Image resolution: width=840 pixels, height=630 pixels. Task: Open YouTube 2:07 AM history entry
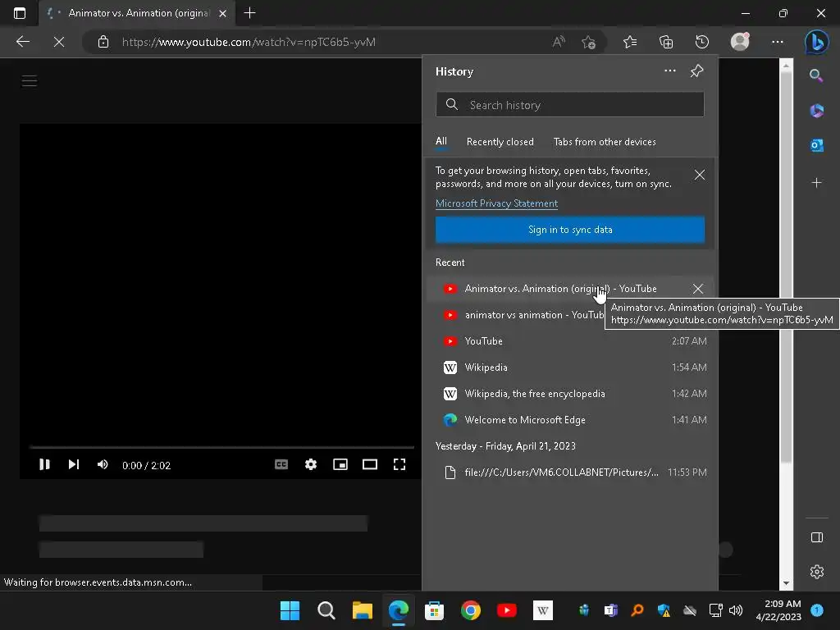570,341
